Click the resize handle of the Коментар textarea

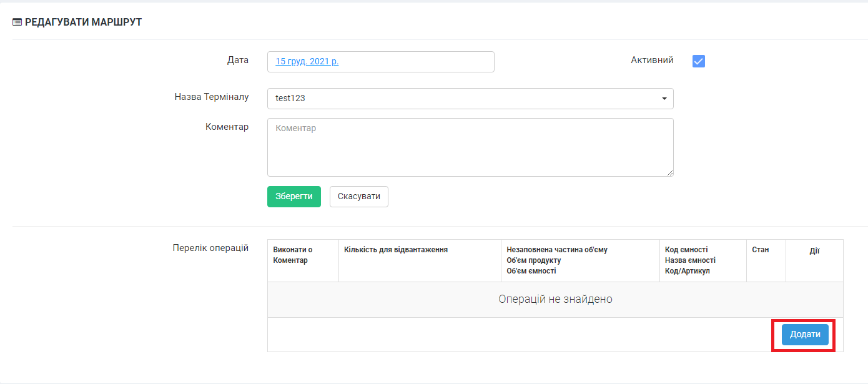coord(670,173)
